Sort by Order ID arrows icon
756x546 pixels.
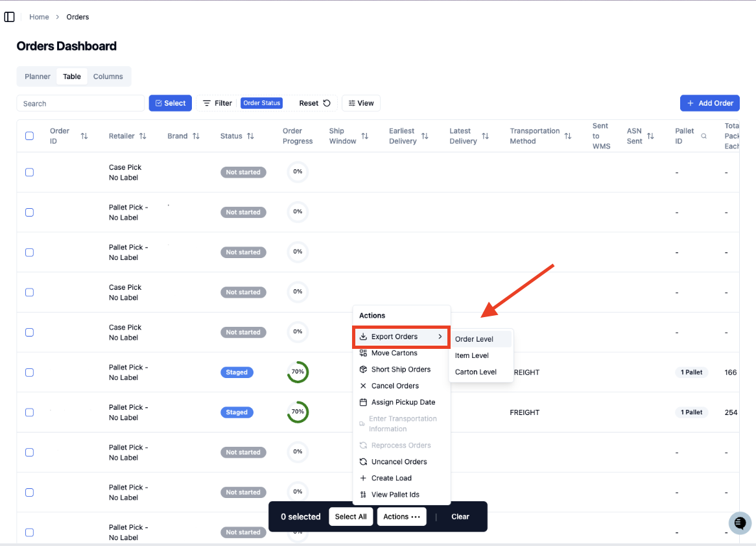[84, 136]
